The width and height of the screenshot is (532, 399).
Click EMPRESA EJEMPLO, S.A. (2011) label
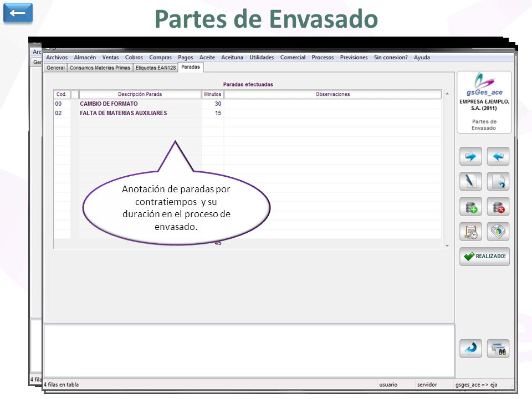coord(484,105)
